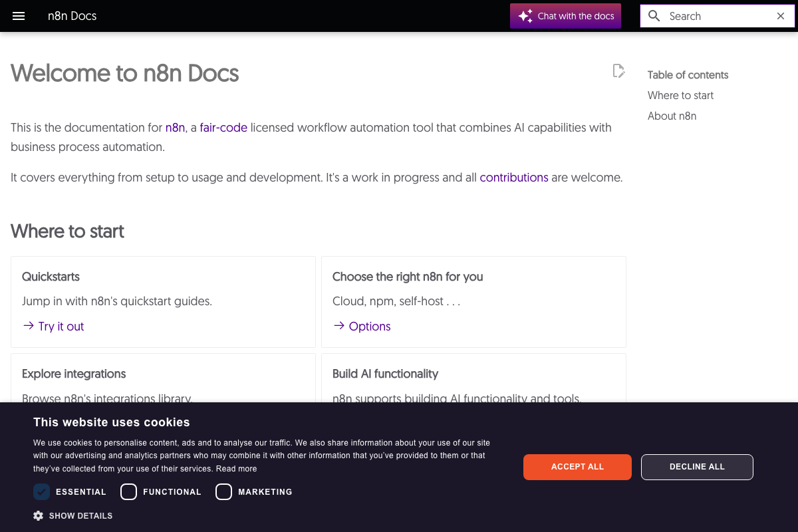Decline all cookies
This screenshot has height=532, width=798.
coord(697,467)
